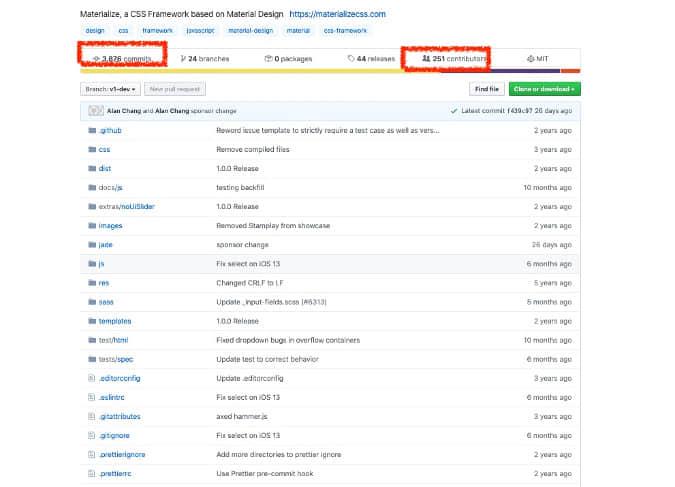Click the folder icon next to css
Image resolution: width=675 pixels, height=487 pixels.
point(91,149)
